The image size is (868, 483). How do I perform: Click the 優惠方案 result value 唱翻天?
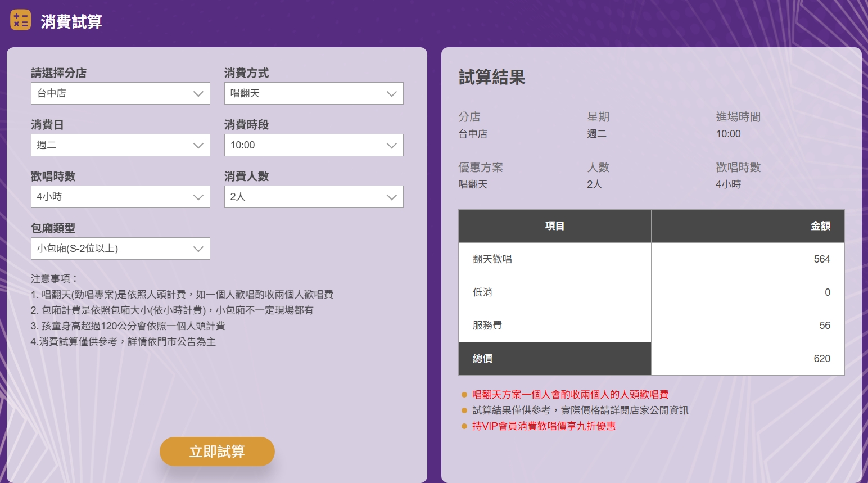(x=473, y=184)
